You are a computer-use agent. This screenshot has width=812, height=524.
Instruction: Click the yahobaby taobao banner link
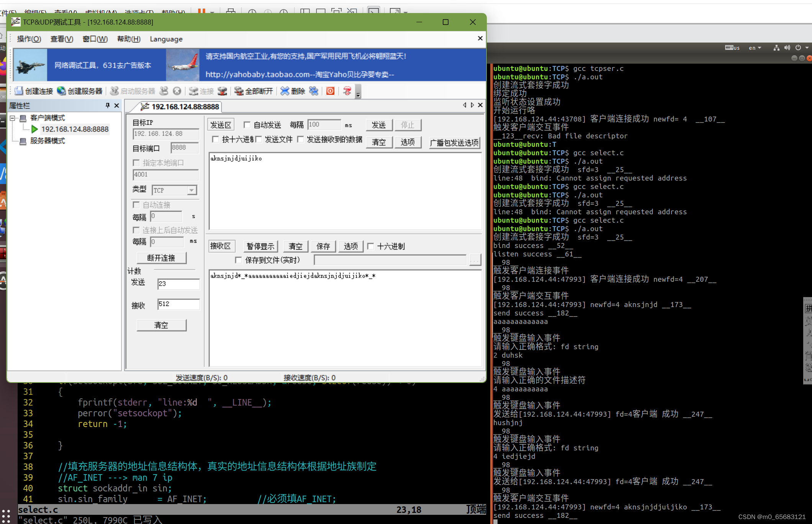point(299,74)
